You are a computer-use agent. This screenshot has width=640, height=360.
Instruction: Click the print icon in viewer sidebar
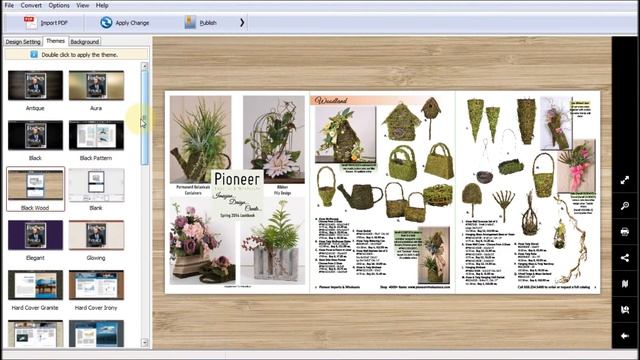pos(624,232)
